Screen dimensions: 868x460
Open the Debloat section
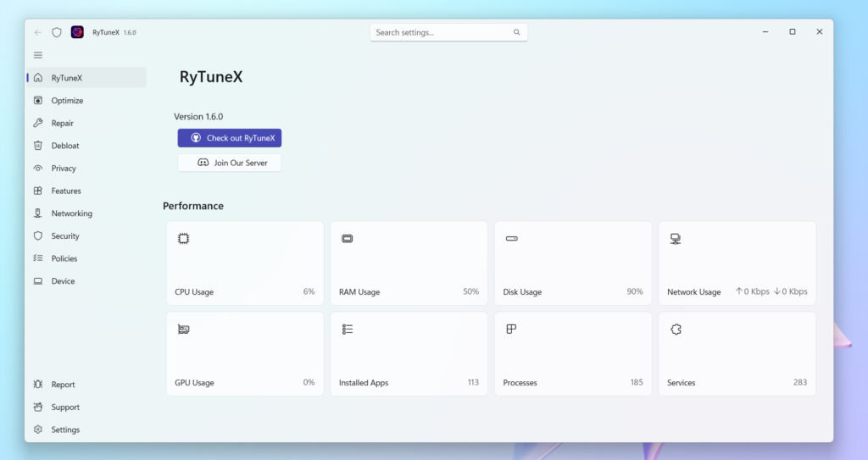coord(64,146)
